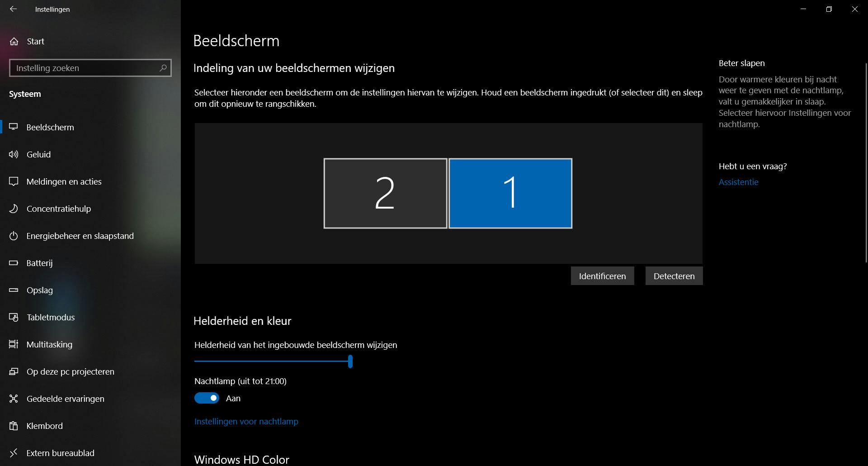Click the Opslag drive icon

point(14,290)
